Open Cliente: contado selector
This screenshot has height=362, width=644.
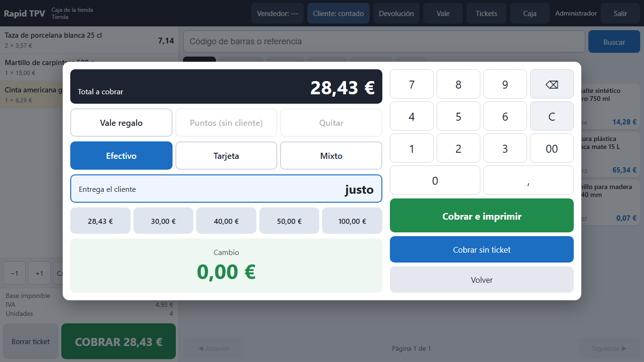339,13
